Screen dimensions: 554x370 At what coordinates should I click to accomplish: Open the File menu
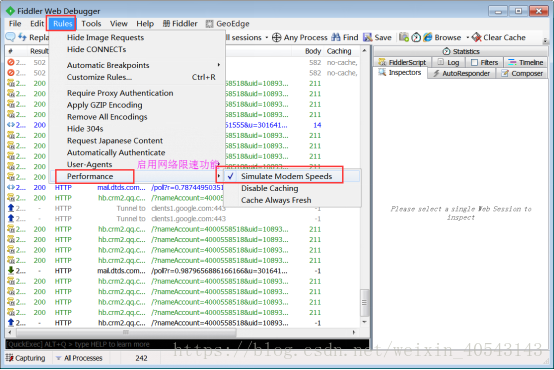point(15,24)
